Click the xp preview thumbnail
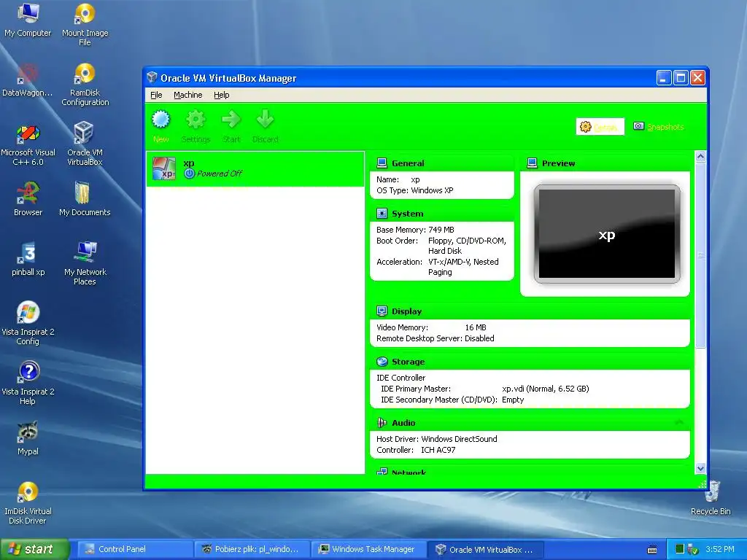Viewport: 747px width, 560px height. pos(607,234)
